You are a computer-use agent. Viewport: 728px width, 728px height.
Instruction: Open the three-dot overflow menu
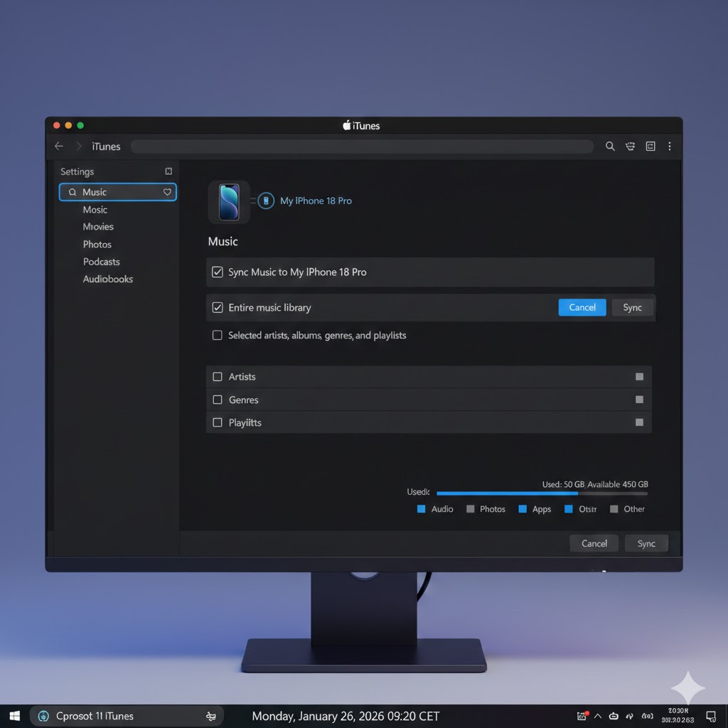pos(669,146)
